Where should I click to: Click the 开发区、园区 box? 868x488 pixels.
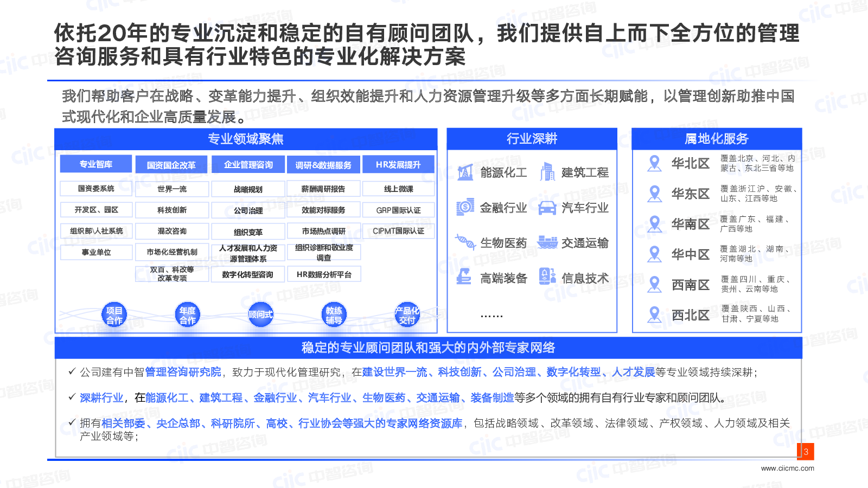[x=96, y=210]
